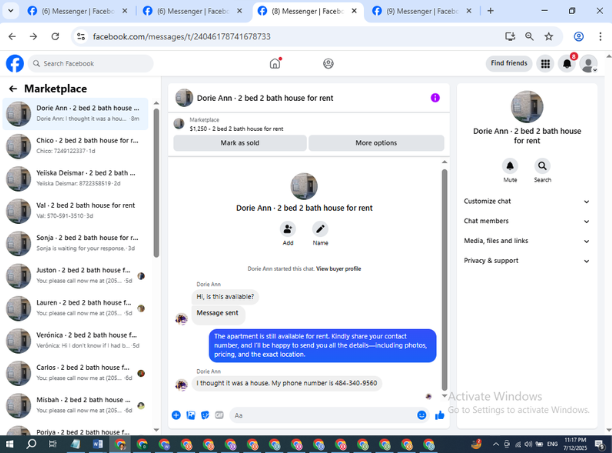This screenshot has width=612, height=453.
Task: Open Val conversation in list
Action: click(x=75, y=211)
